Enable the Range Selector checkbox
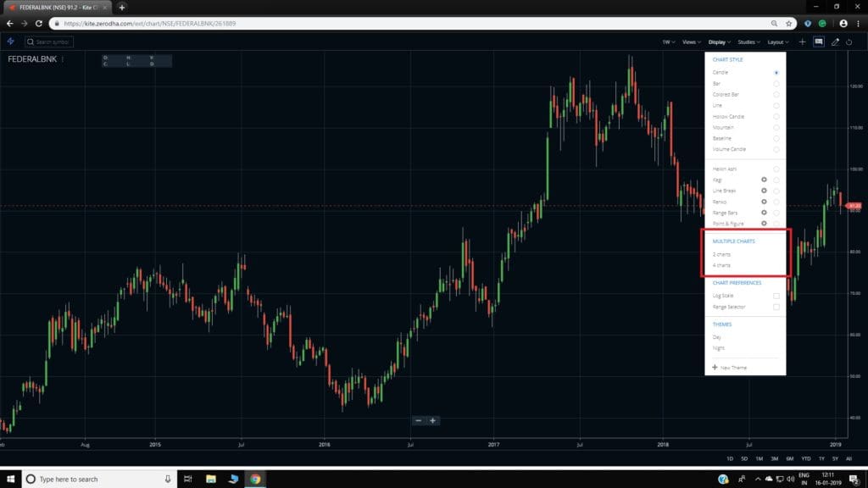 click(776, 307)
